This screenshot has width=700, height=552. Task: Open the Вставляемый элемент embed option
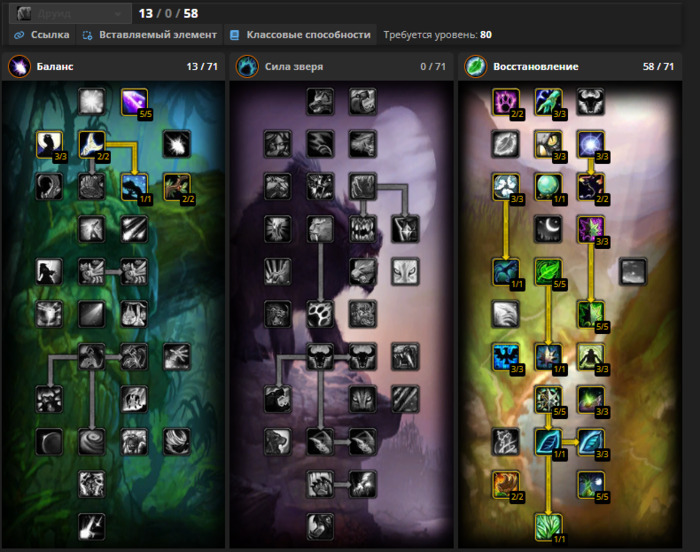coord(150,35)
